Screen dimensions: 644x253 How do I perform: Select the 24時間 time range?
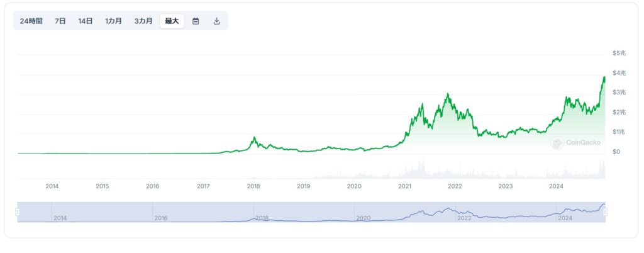coord(31,21)
